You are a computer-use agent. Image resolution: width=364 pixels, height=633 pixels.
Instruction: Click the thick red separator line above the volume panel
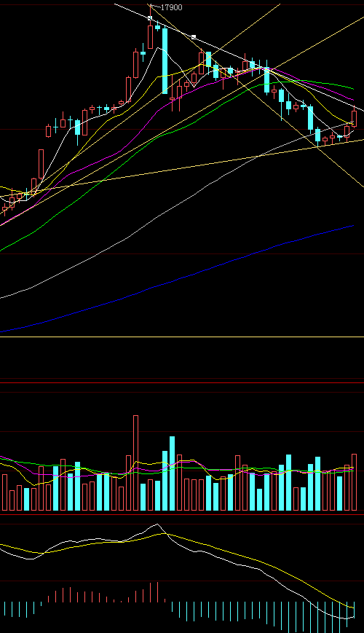(x=182, y=382)
